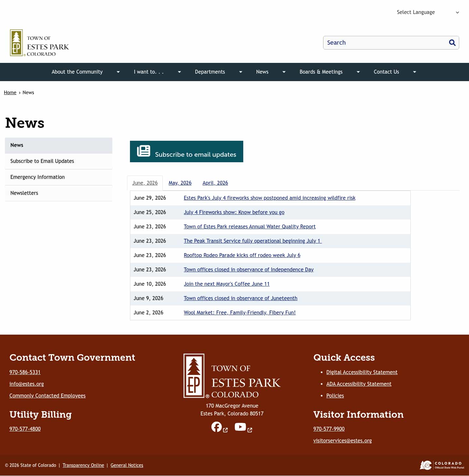This screenshot has width=469, height=476.
Task: Select the June, 2026 tab
Action: point(145,183)
